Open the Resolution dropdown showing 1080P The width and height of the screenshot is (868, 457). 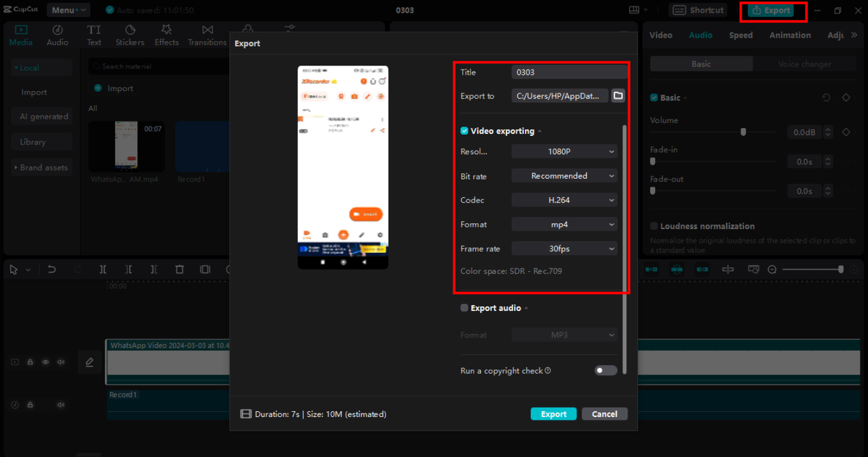click(564, 151)
